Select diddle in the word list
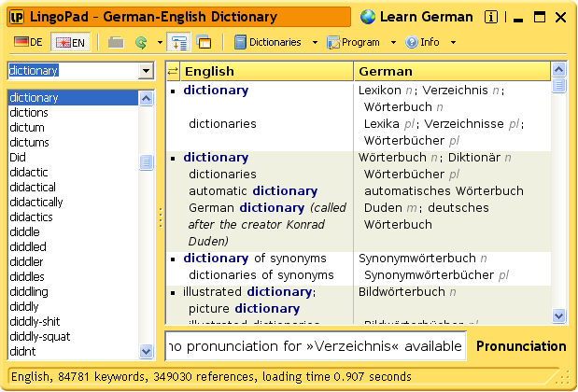 (73, 232)
